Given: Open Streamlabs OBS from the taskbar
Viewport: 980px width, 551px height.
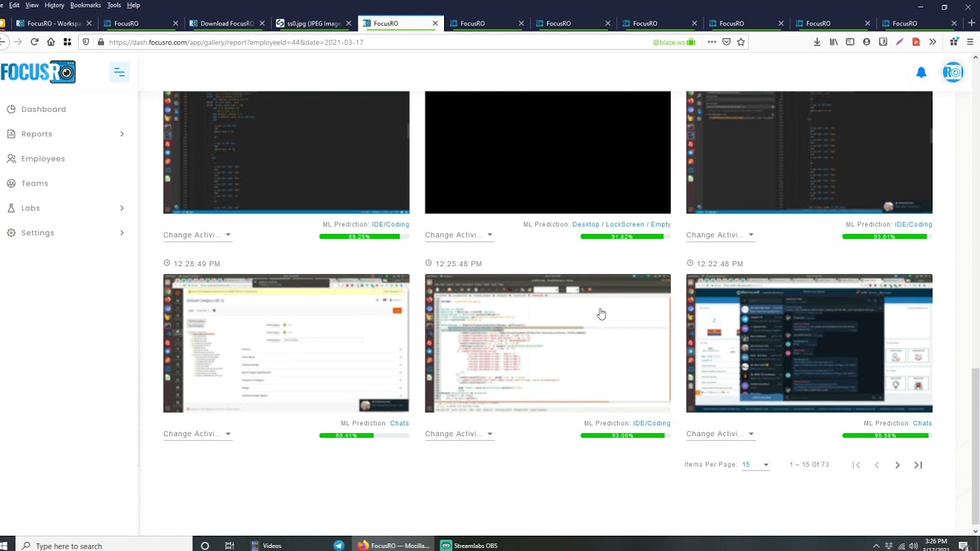Looking at the screenshot, I should point(469,546).
